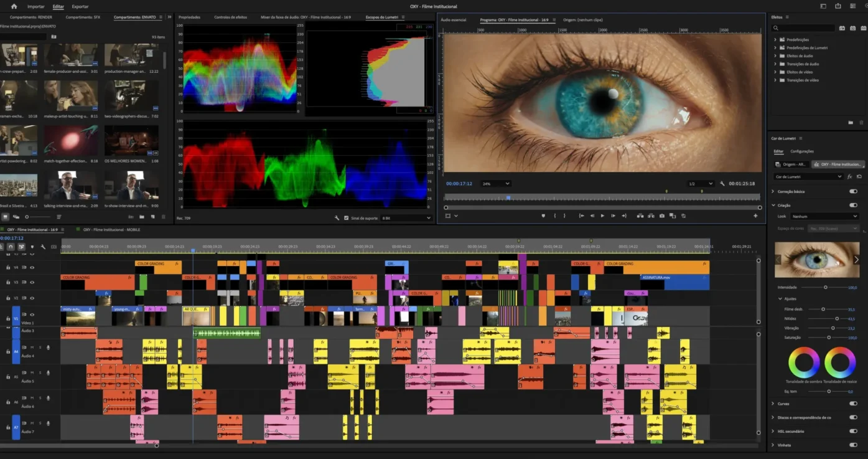Open the Exportar workspace at the top
The width and height of the screenshot is (868, 459).
tap(80, 6)
